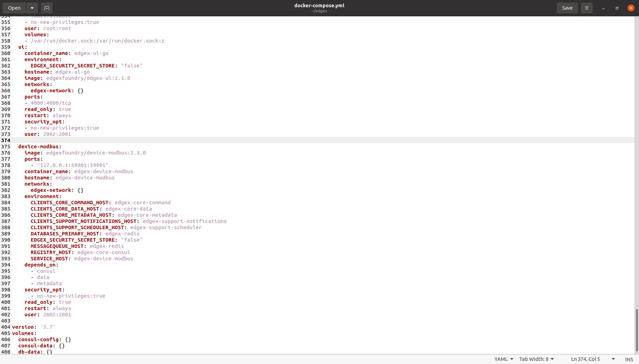The width and height of the screenshot is (639, 364).
Task: Click the SERVICE_HOST value edgex-device-modbus
Action: tap(103, 259)
